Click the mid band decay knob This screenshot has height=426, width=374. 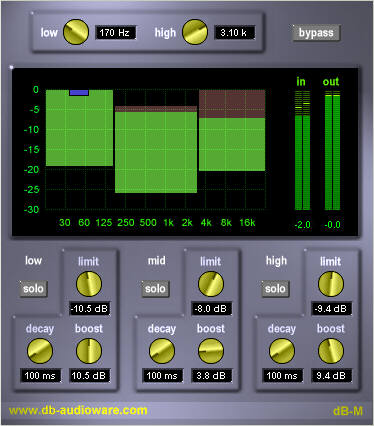click(162, 351)
